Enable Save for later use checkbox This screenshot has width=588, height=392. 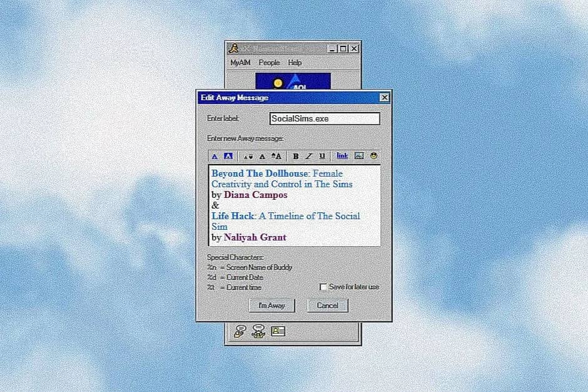pyautogui.click(x=323, y=287)
